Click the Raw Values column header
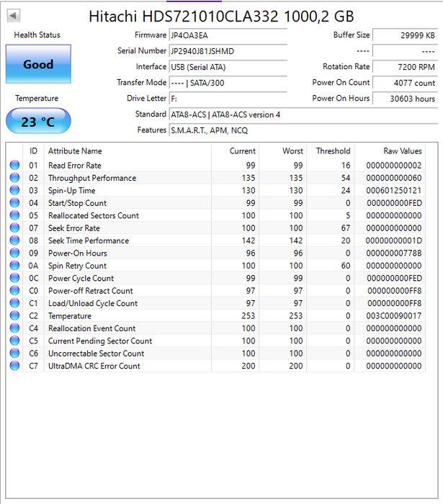This screenshot has width=443, height=504. tap(403, 151)
